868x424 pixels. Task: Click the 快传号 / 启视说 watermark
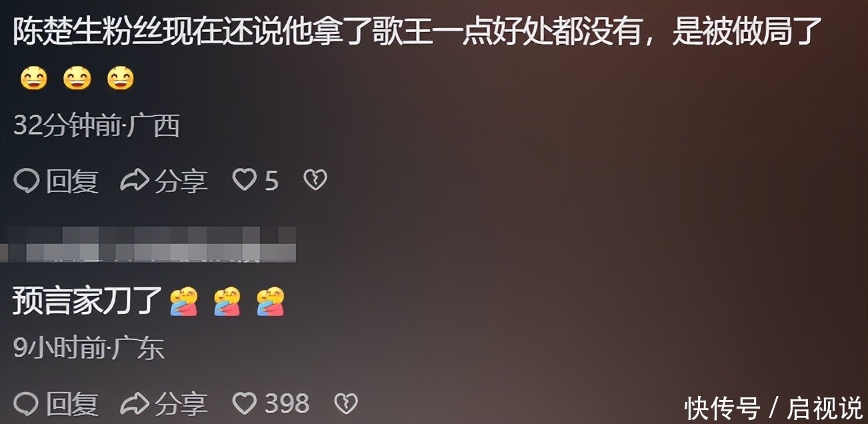click(x=774, y=407)
